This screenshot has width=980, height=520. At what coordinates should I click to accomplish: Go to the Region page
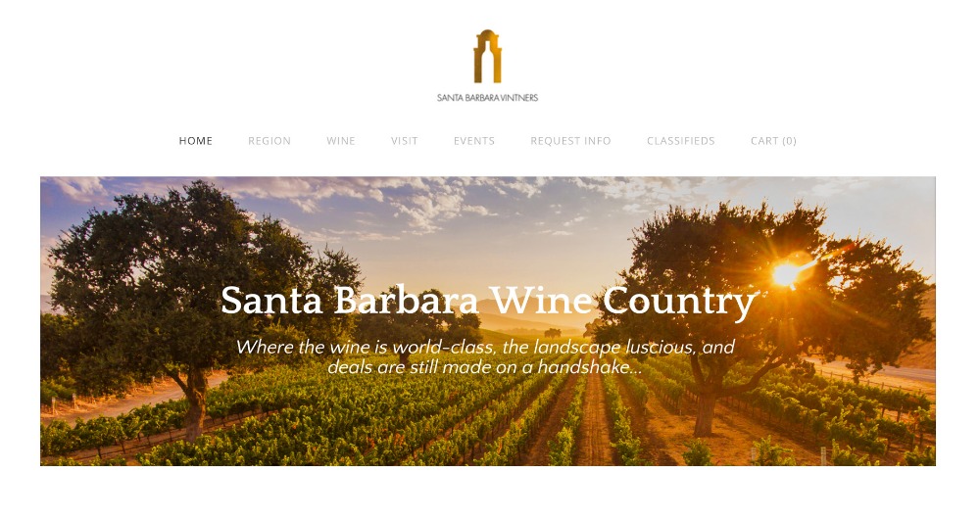tap(269, 141)
